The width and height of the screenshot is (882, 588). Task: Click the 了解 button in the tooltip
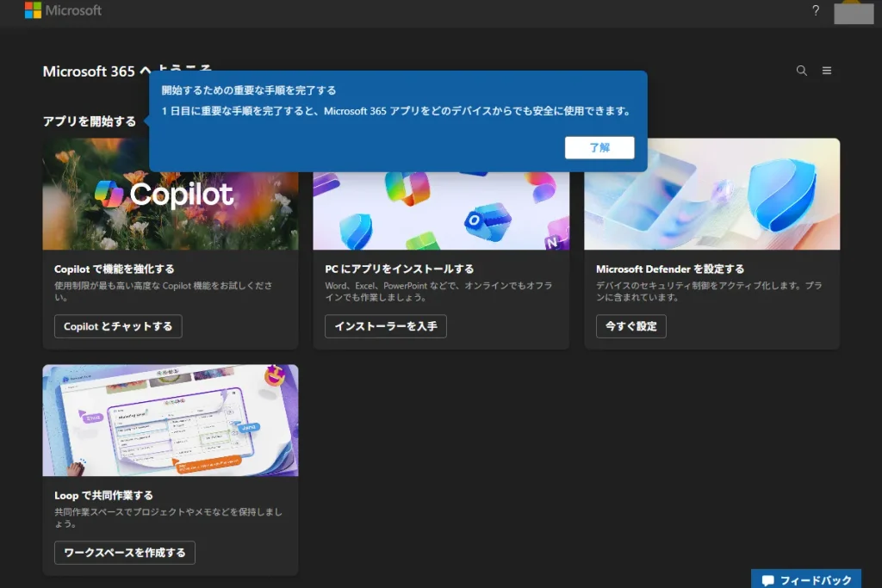coord(599,147)
